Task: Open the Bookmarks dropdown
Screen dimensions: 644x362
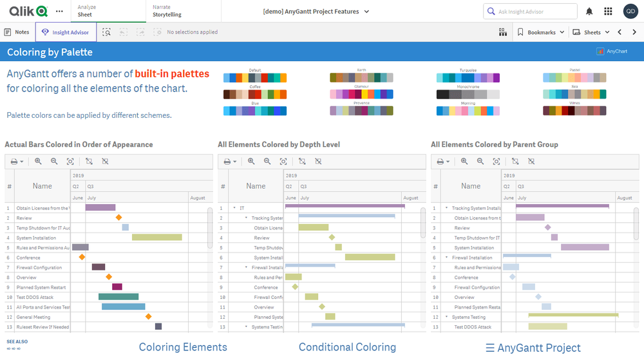Action: click(541, 32)
